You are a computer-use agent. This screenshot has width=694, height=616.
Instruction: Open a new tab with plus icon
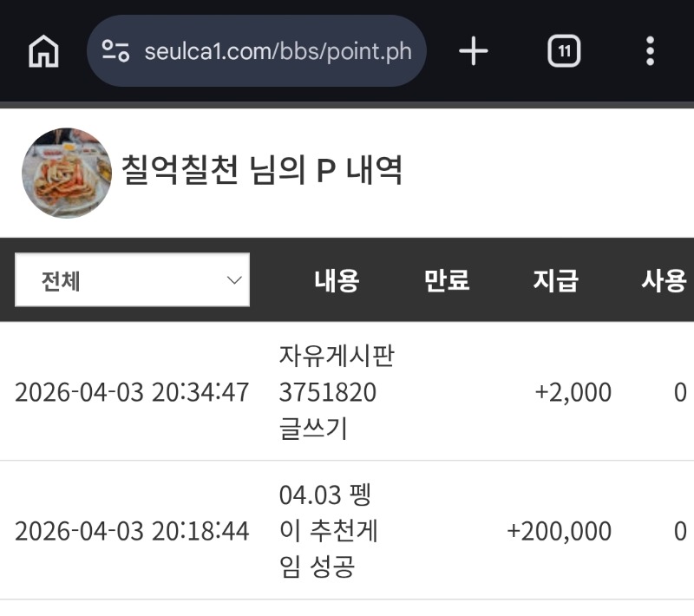(474, 52)
